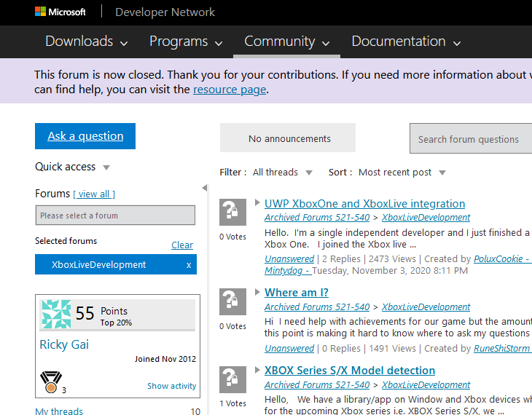Click the locked question icon for XBOX Series thread
Viewport: 532px width, 415px height.
(232, 380)
